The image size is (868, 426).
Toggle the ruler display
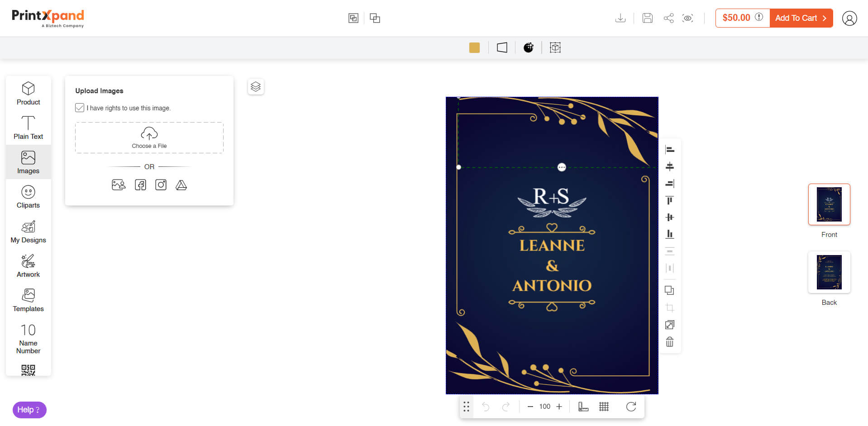coord(583,407)
